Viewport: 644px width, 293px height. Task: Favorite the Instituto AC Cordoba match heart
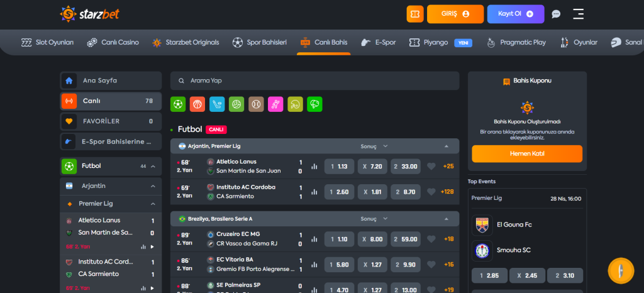(431, 192)
